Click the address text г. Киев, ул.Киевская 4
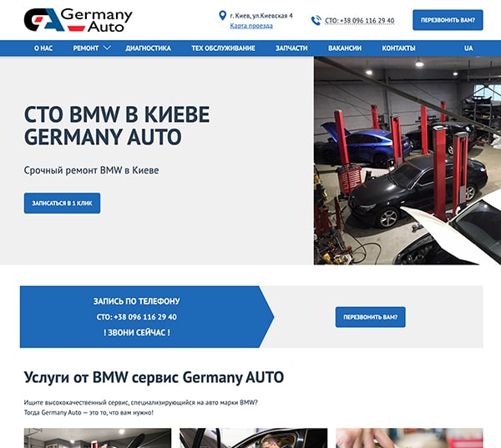Viewport: 501px width, 448px height. tap(261, 16)
